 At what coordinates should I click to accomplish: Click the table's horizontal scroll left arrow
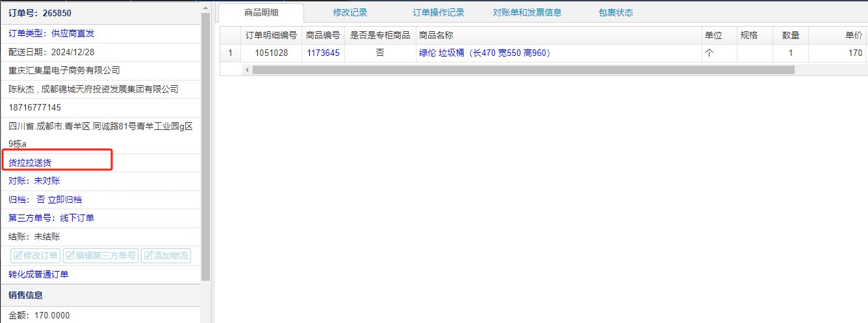tap(247, 69)
